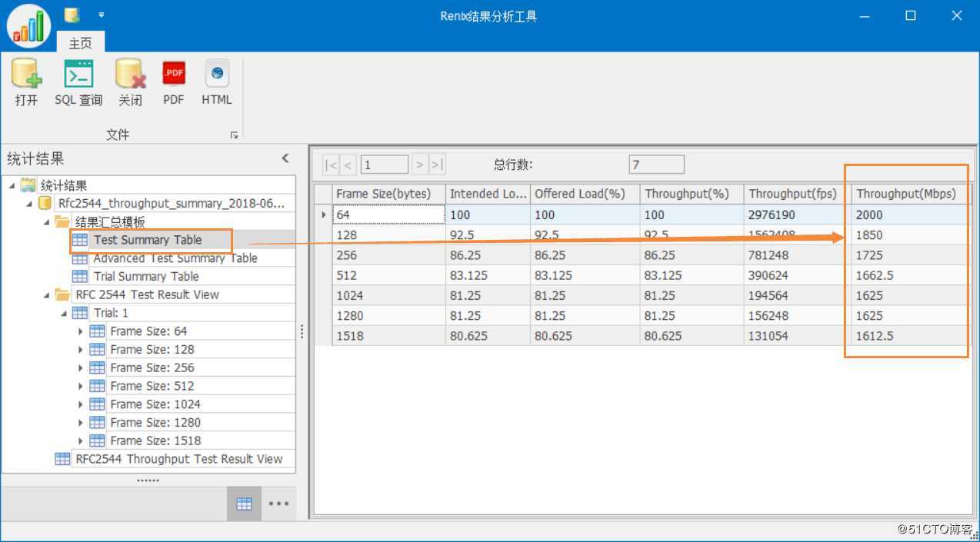Select Frame Size: 512 tree item

152,386
